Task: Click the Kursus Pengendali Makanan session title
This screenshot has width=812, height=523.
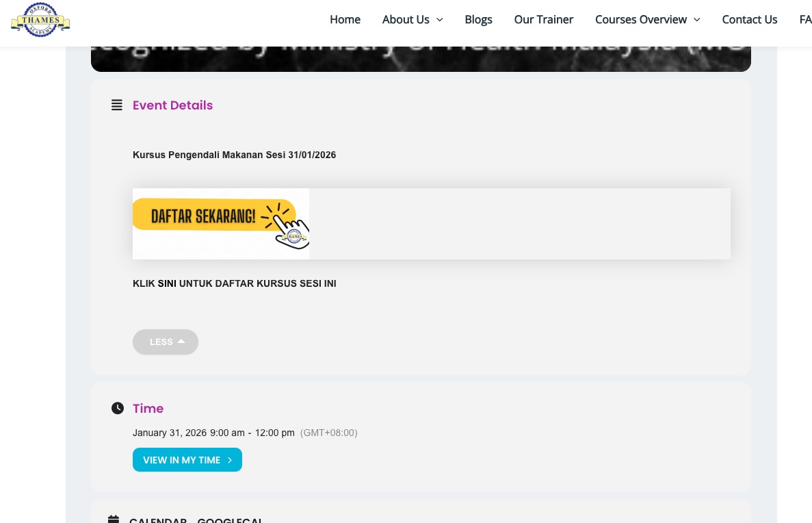Action: coord(234,155)
